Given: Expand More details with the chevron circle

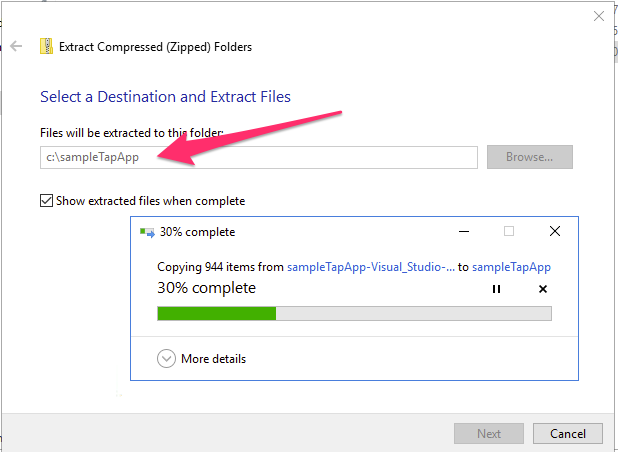Looking at the screenshot, I should pyautogui.click(x=166, y=359).
